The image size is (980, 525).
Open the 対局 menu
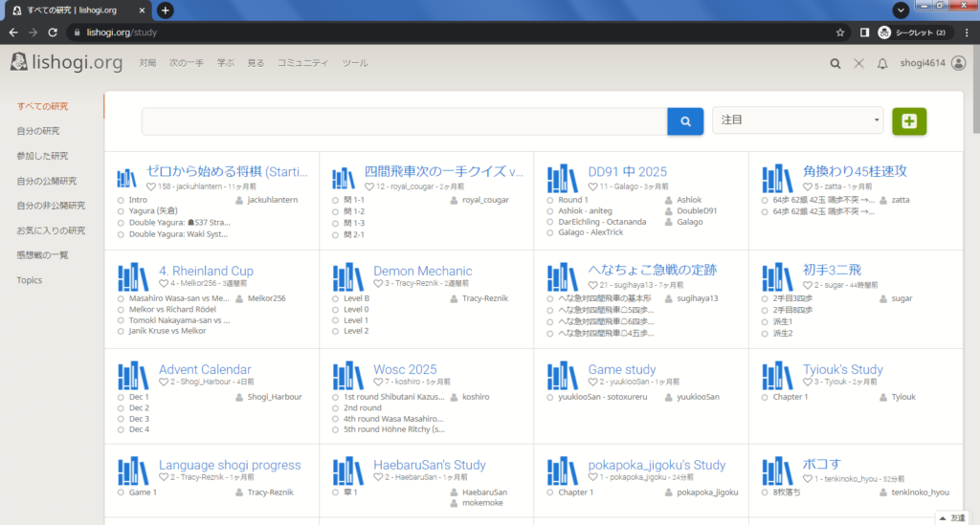click(x=147, y=63)
